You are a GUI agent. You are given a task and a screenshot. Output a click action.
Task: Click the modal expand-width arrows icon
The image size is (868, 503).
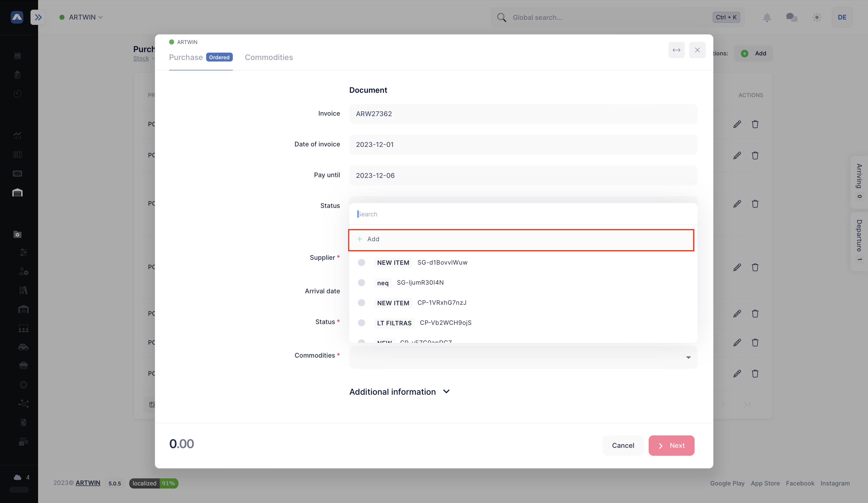pyautogui.click(x=676, y=50)
